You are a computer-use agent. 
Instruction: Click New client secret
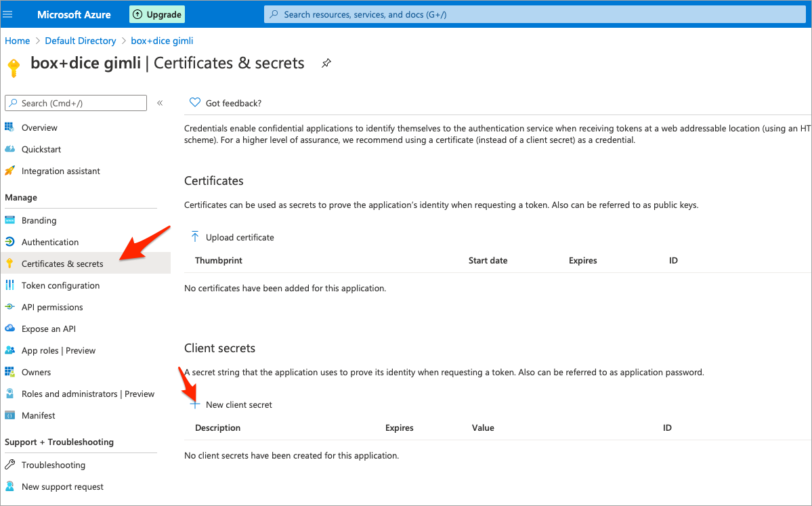(239, 404)
